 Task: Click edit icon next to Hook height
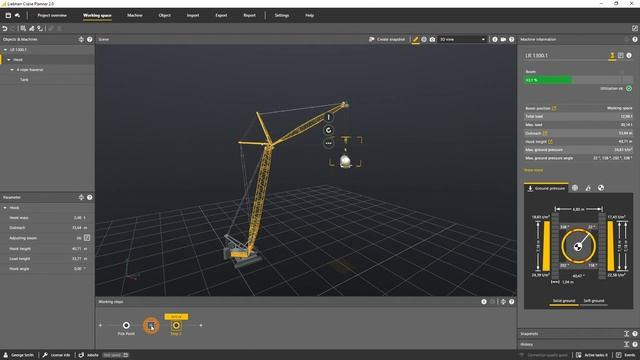click(550, 141)
